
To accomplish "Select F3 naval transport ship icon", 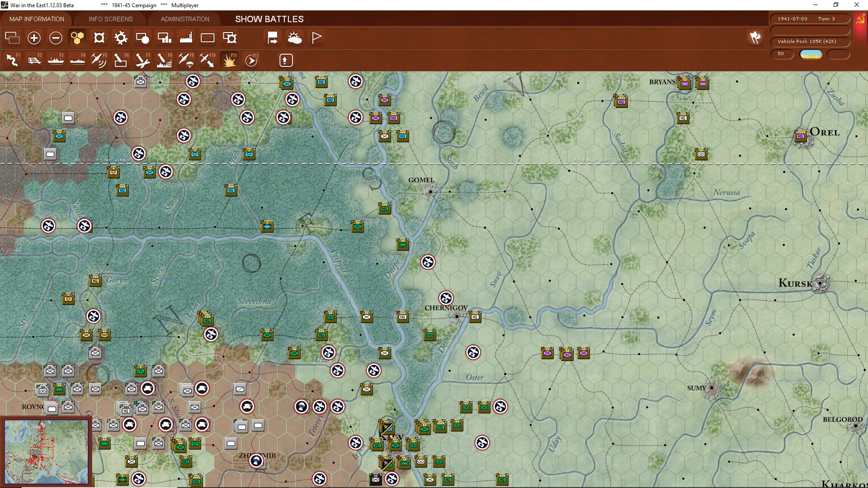I will (x=56, y=60).
